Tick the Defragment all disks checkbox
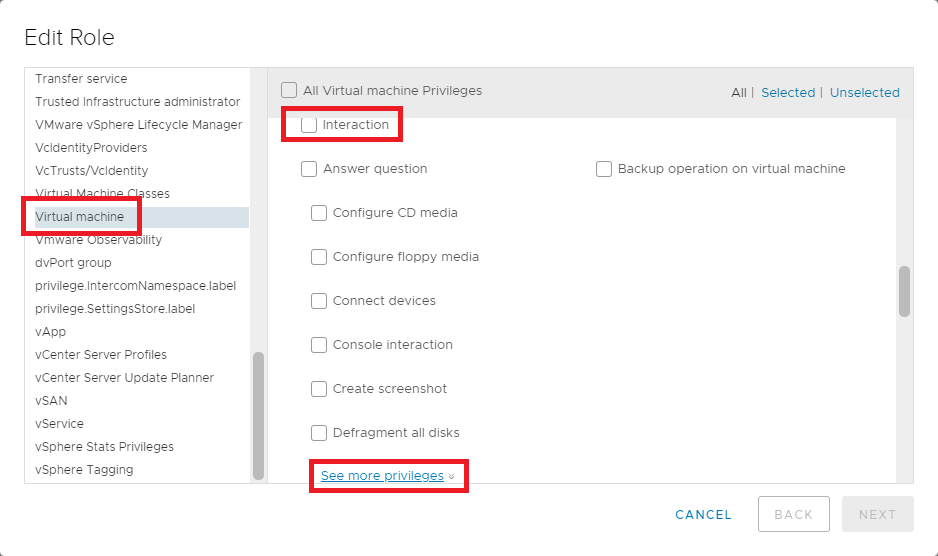The width and height of the screenshot is (938, 556). click(319, 433)
